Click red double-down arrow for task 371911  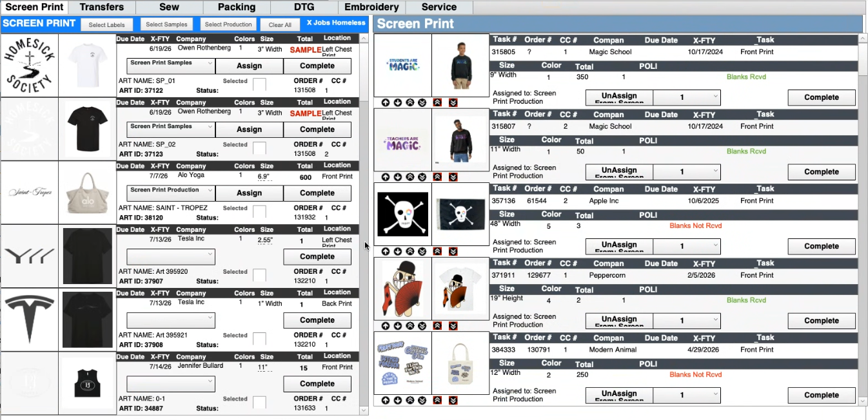(453, 326)
